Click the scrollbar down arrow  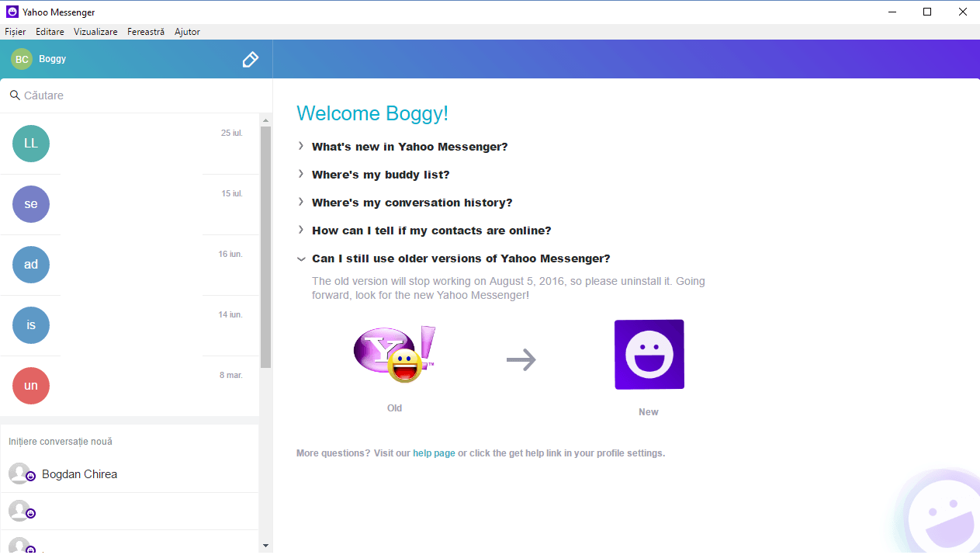coord(265,546)
